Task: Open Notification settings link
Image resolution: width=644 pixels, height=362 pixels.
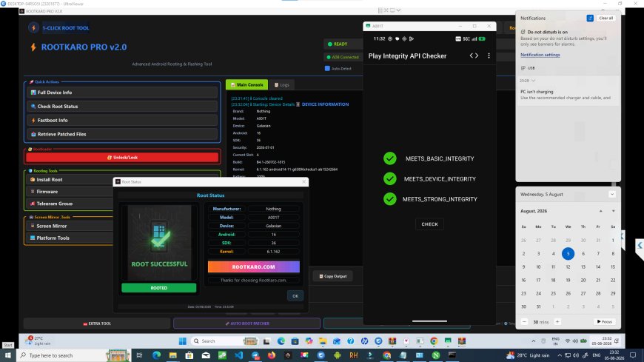Action: click(x=540, y=55)
